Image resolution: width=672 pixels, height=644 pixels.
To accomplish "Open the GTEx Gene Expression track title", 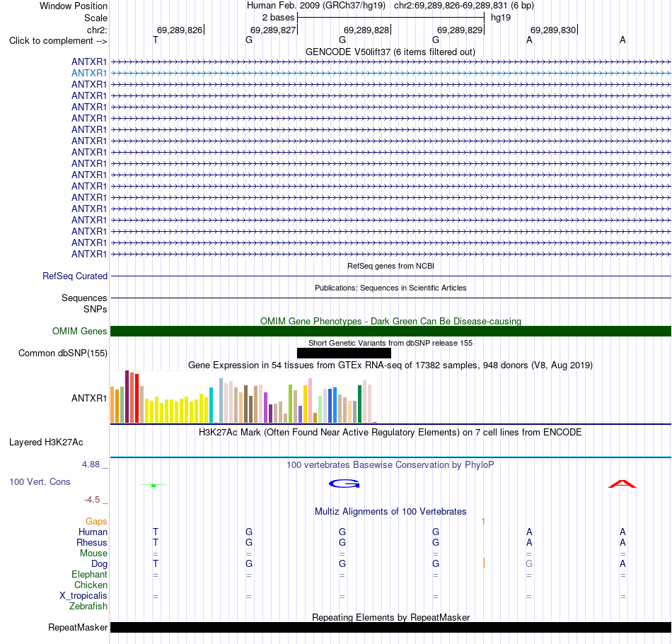I will (x=390, y=365).
